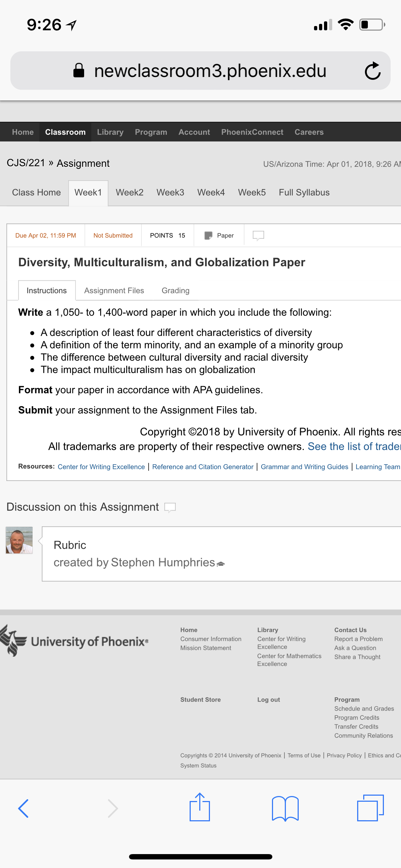Click Report a Problem footer link
Image resolution: width=401 pixels, height=868 pixels.
358,639
